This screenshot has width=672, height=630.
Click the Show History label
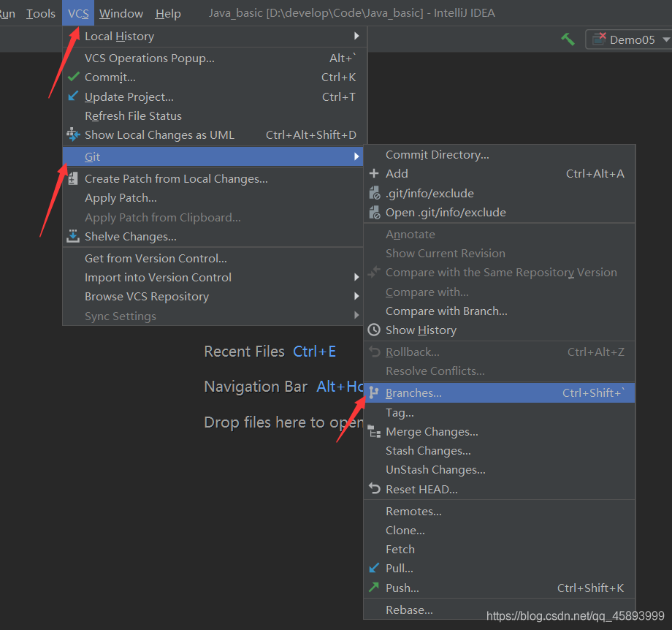pyautogui.click(x=421, y=330)
